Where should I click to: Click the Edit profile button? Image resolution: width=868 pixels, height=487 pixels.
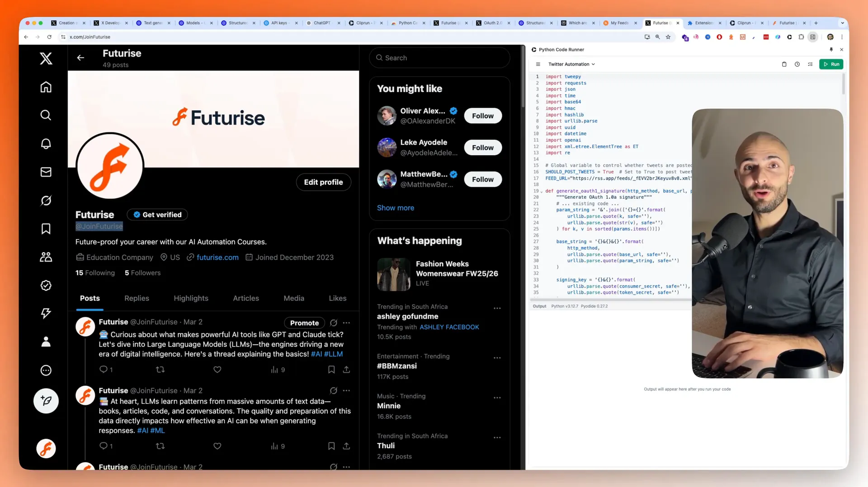pos(323,182)
